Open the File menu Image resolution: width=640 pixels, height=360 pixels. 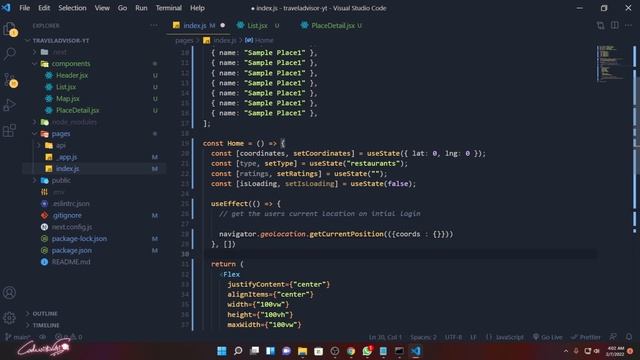point(24,8)
